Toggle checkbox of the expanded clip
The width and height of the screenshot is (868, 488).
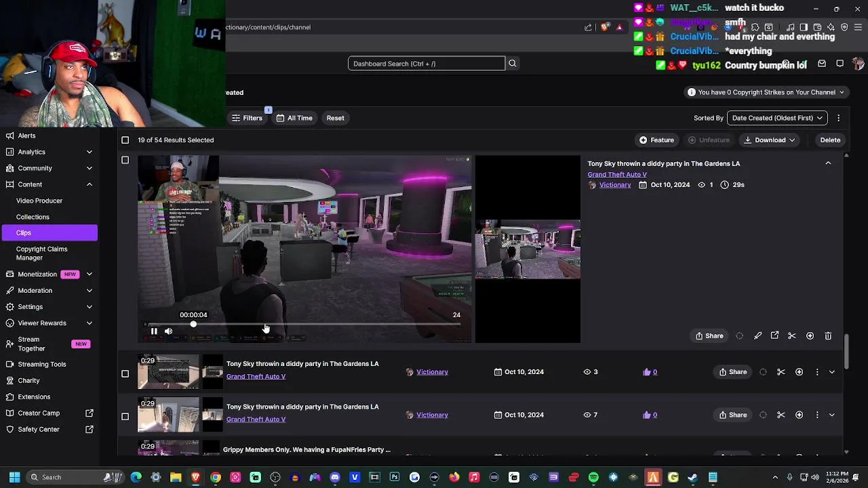(125, 160)
